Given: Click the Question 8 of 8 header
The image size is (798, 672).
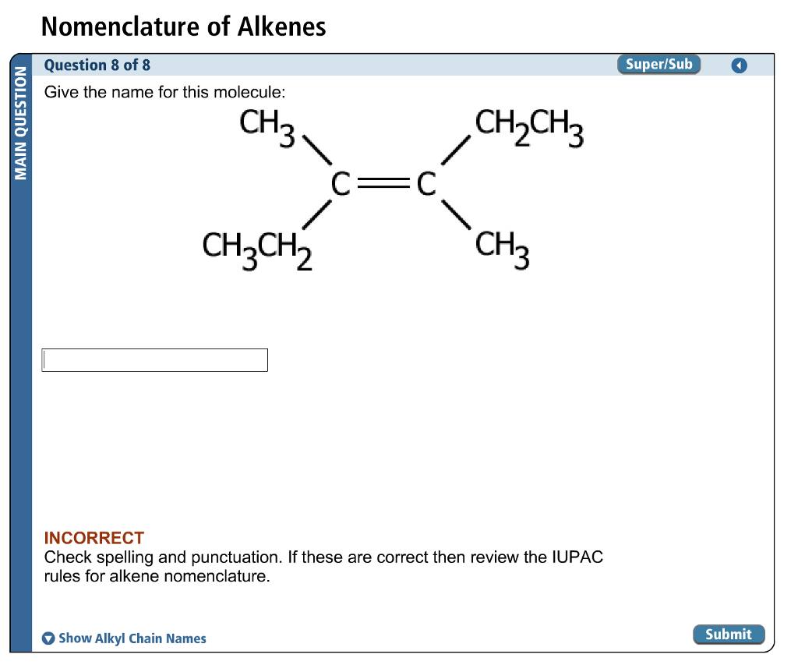Looking at the screenshot, I should pyautogui.click(x=96, y=65).
